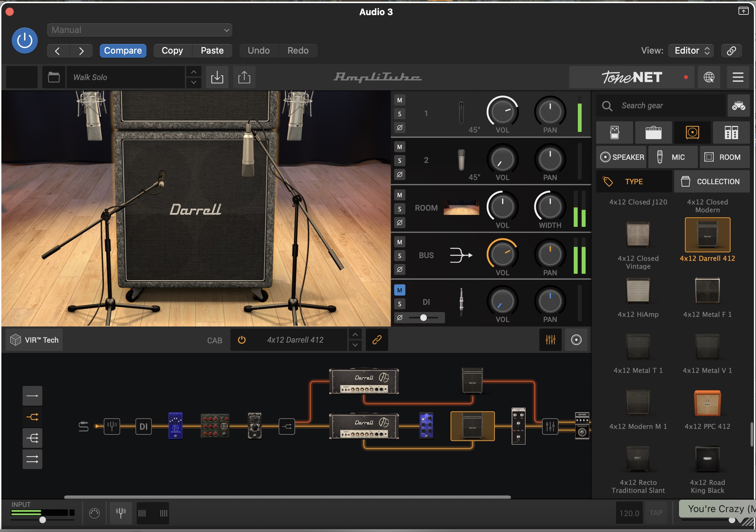Click the speaker view circle icon
Image resolution: width=756 pixels, height=532 pixels.
(x=576, y=340)
